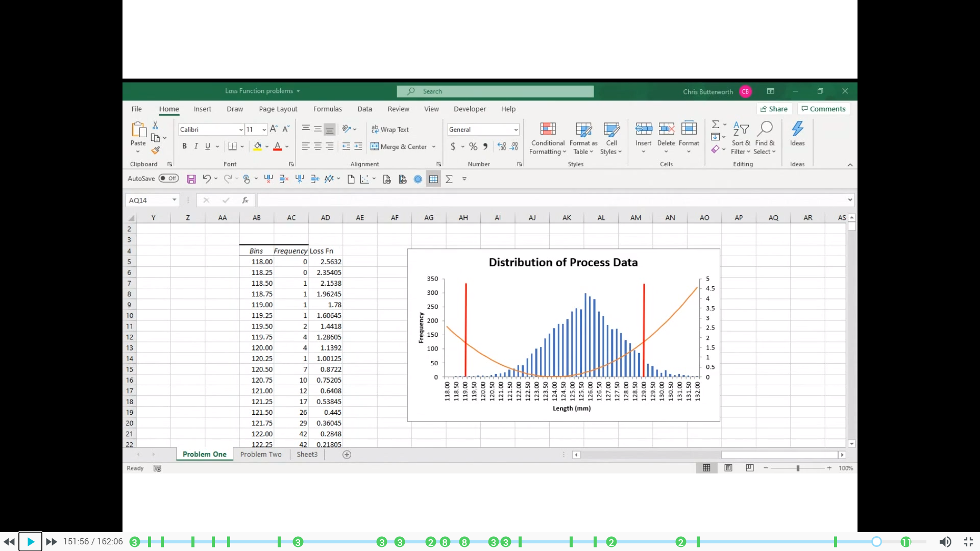
Task: Open the font size dropdown
Action: coord(264,130)
